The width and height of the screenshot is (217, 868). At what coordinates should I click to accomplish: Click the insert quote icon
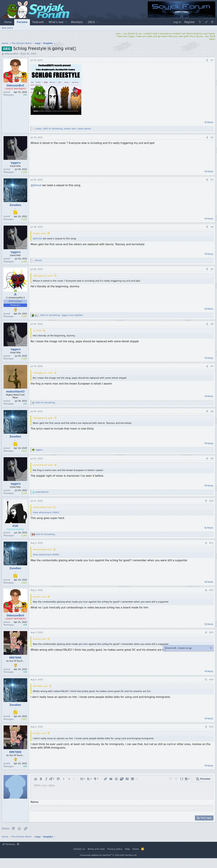coord(127,779)
